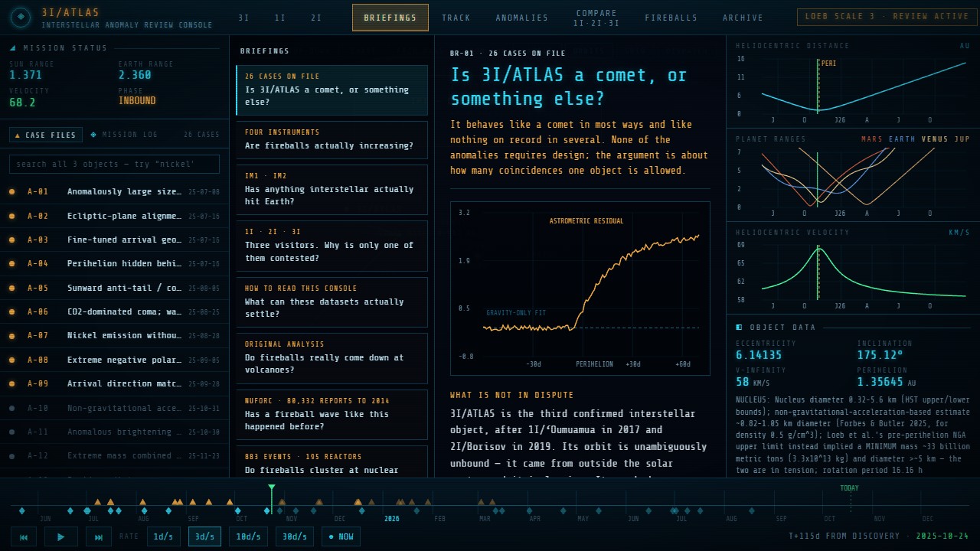Open the Anomalies nav tab

click(x=522, y=18)
